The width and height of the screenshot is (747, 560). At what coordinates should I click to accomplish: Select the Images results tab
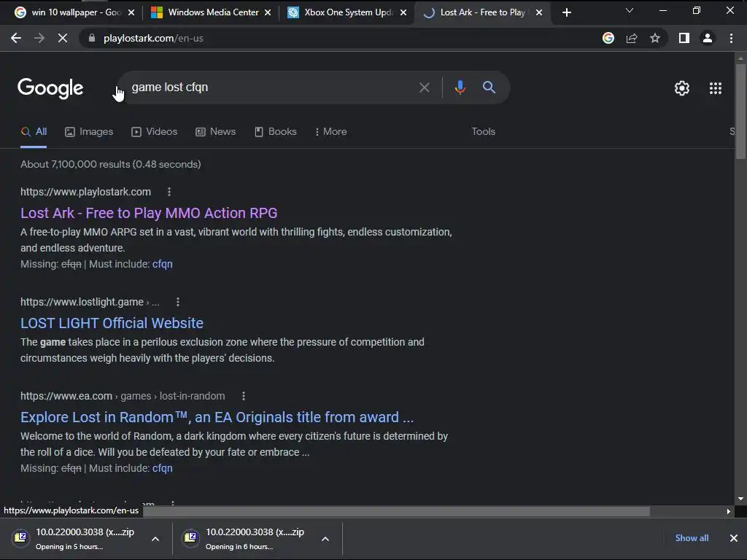(x=89, y=132)
